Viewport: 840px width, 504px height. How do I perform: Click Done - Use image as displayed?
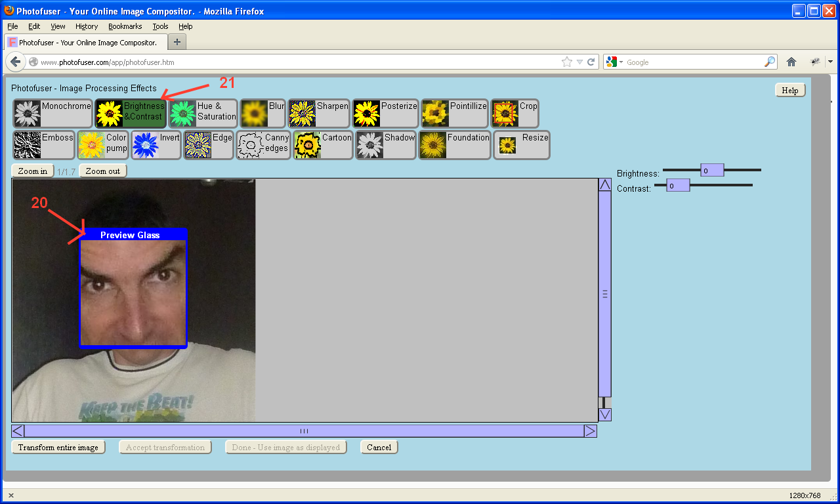(x=286, y=448)
